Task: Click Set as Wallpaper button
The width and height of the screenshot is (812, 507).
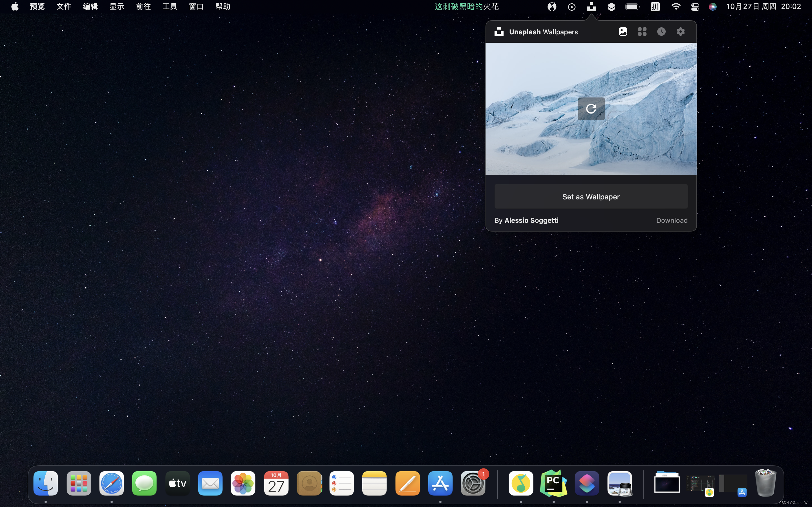Action: click(x=591, y=197)
